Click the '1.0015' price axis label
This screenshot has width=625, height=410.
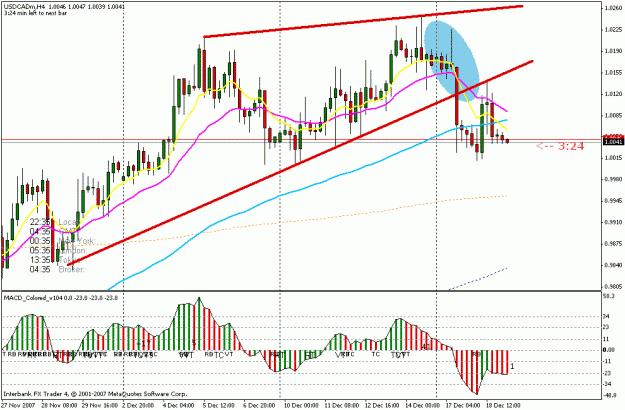point(612,159)
